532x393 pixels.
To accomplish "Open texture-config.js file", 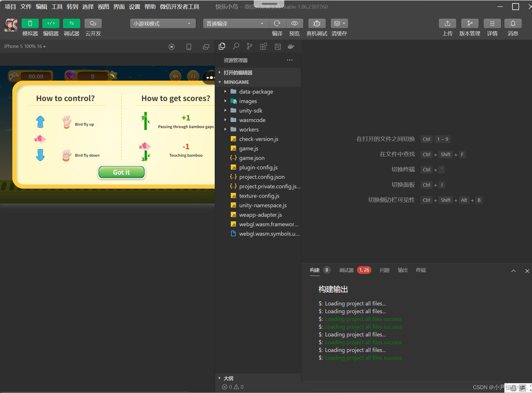I will coord(258,196).
